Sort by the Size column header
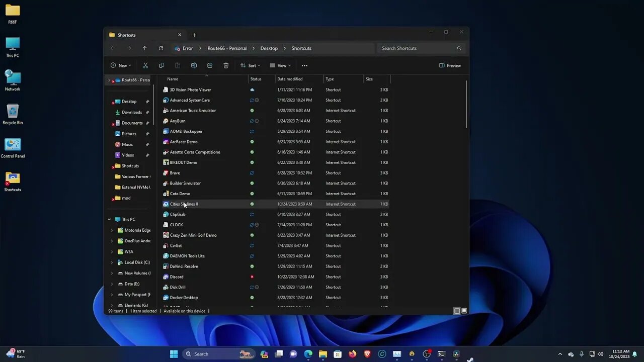The image size is (644, 362). pyautogui.click(x=377, y=79)
